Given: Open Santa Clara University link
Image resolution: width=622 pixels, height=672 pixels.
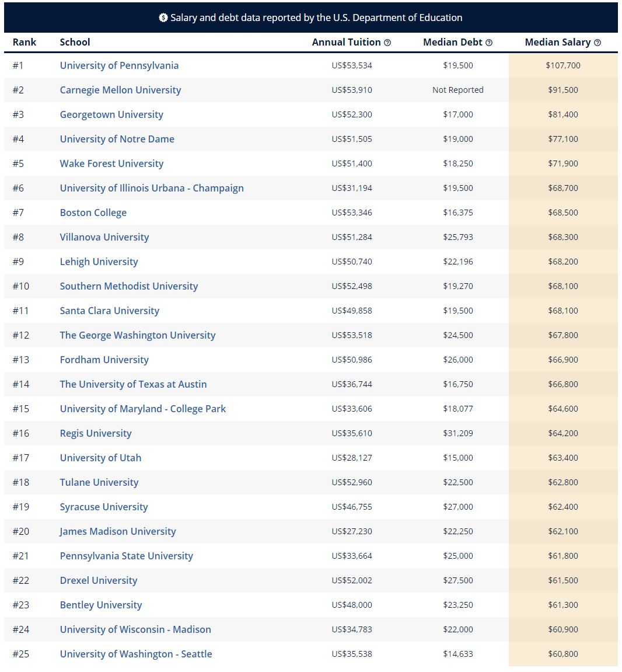Looking at the screenshot, I should click(109, 311).
